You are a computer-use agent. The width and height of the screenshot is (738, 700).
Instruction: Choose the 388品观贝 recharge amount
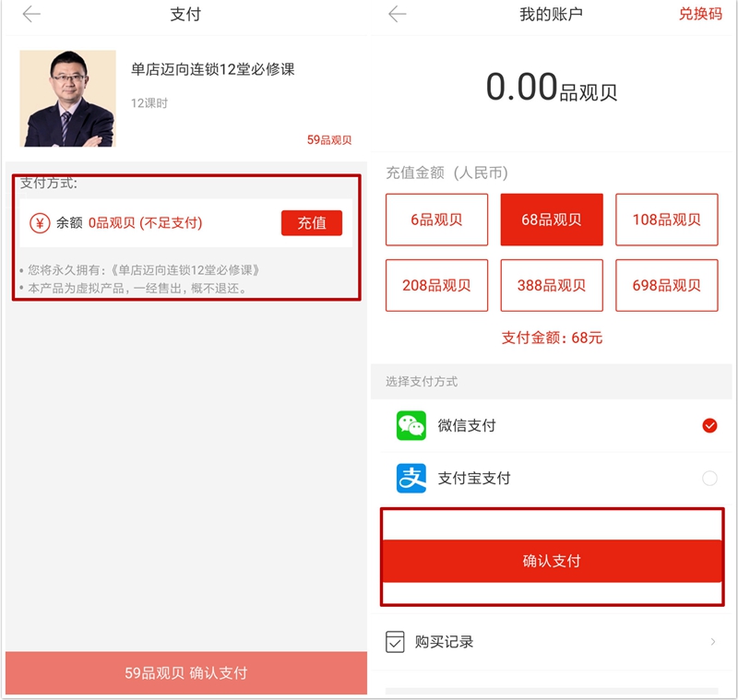[x=552, y=286]
